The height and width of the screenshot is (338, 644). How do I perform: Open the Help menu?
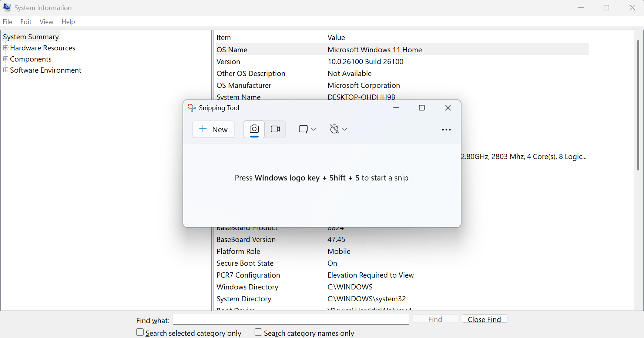tap(68, 22)
